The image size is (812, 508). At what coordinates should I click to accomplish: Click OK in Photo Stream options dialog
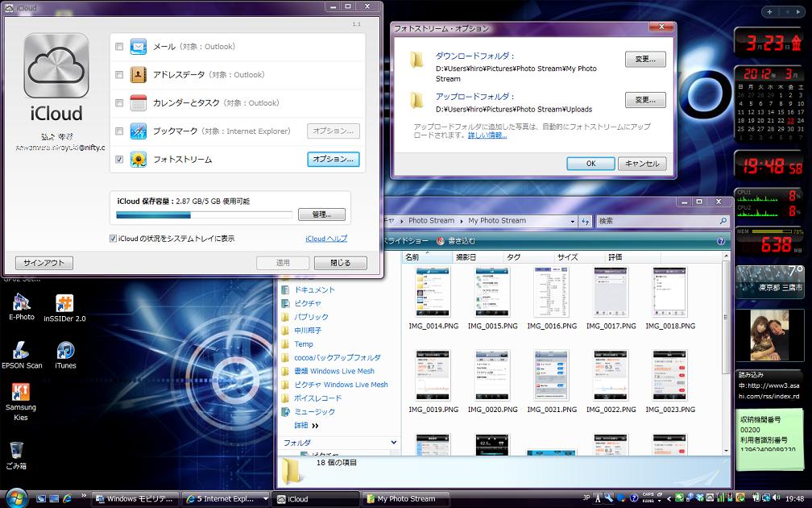click(591, 163)
